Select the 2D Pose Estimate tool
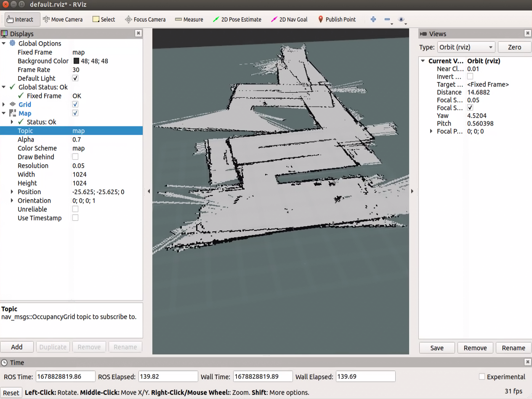532x399 pixels. [237, 19]
